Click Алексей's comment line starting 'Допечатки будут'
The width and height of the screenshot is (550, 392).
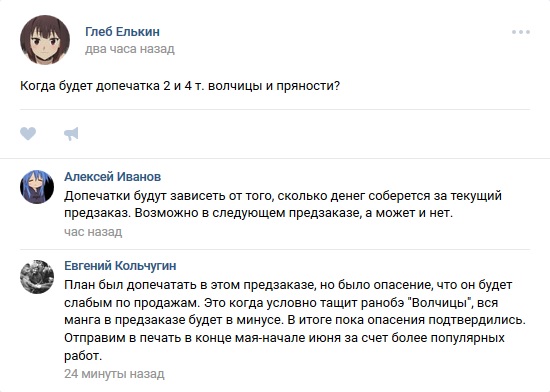(283, 196)
